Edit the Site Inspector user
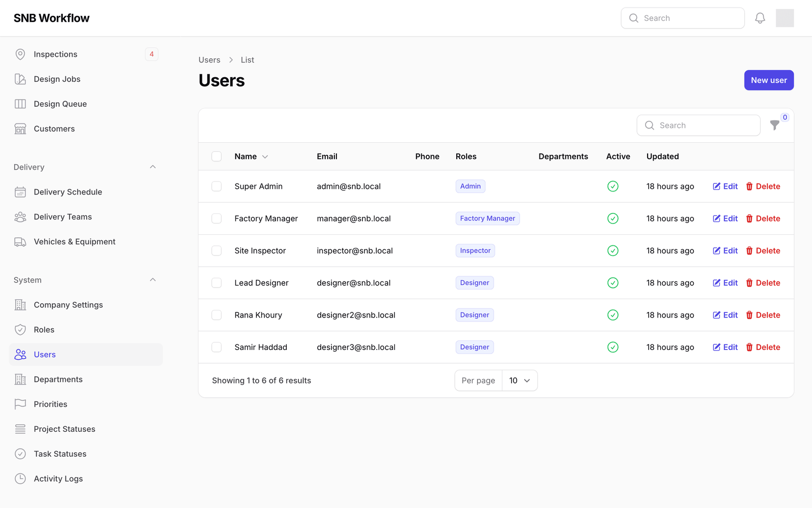This screenshot has width=812, height=508. point(725,251)
